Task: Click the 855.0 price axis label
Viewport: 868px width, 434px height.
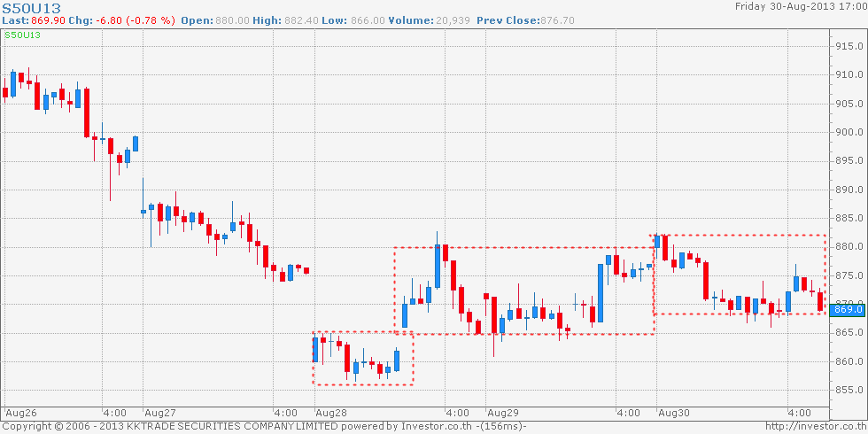Action: tap(849, 391)
